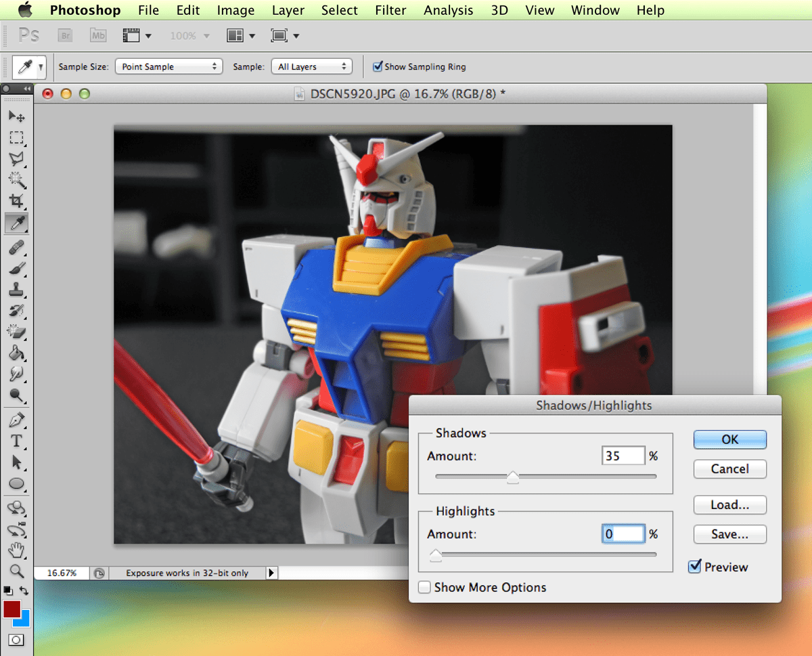Image resolution: width=812 pixels, height=656 pixels.
Task: Select the Hand tool
Action: click(16, 550)
